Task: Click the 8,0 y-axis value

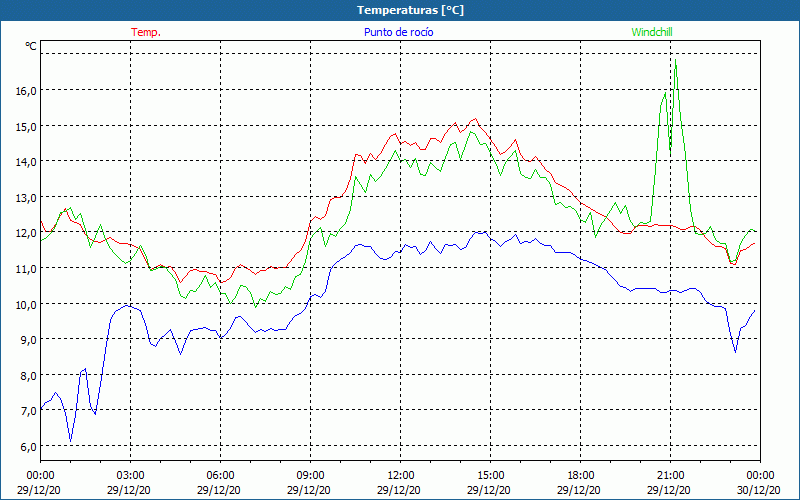Action: tap(28, 376)
